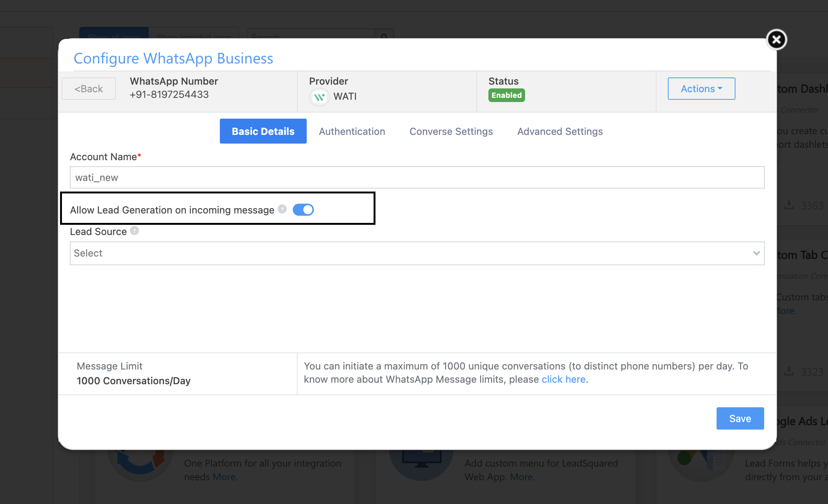This screenshot has width=828, height=504.
Task: Click the download icon next to 3323
Action: pos(789,371)
